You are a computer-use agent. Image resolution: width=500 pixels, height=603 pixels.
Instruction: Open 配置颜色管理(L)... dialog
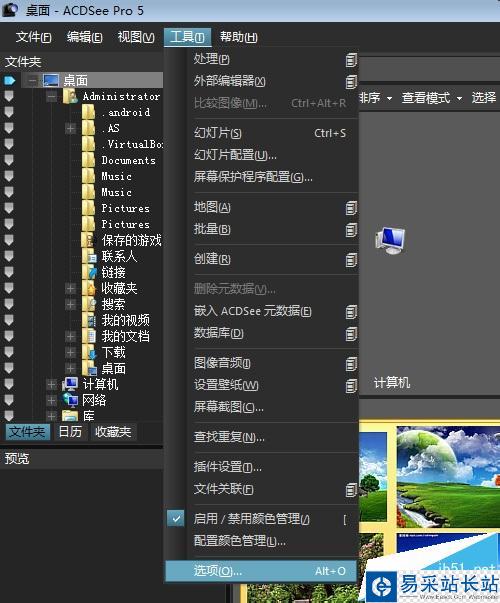(x=273, y=541)
